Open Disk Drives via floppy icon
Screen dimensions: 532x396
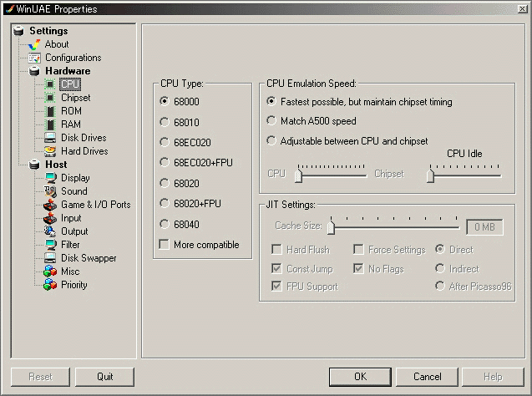tap(50, 138)
